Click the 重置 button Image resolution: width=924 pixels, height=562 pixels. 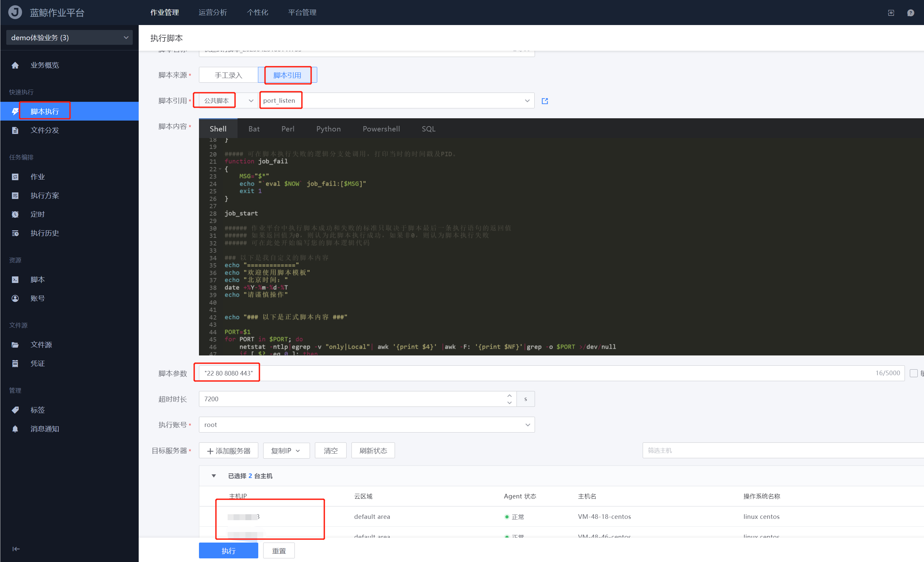[x=279, y=550]
